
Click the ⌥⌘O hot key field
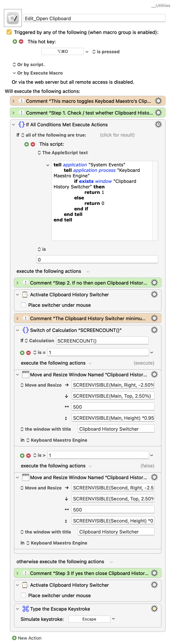point(63,52)
